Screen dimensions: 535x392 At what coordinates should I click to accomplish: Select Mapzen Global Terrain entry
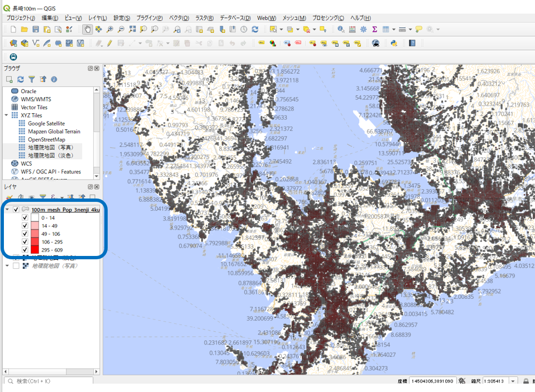pyautogui.click(x=54, y=132)
